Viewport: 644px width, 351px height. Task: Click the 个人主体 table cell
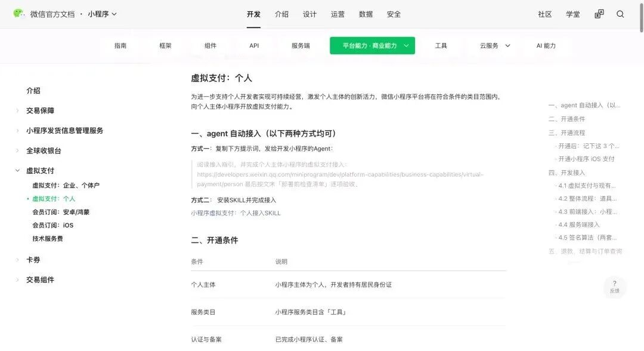pyautogui.click(x=203, y=284)
